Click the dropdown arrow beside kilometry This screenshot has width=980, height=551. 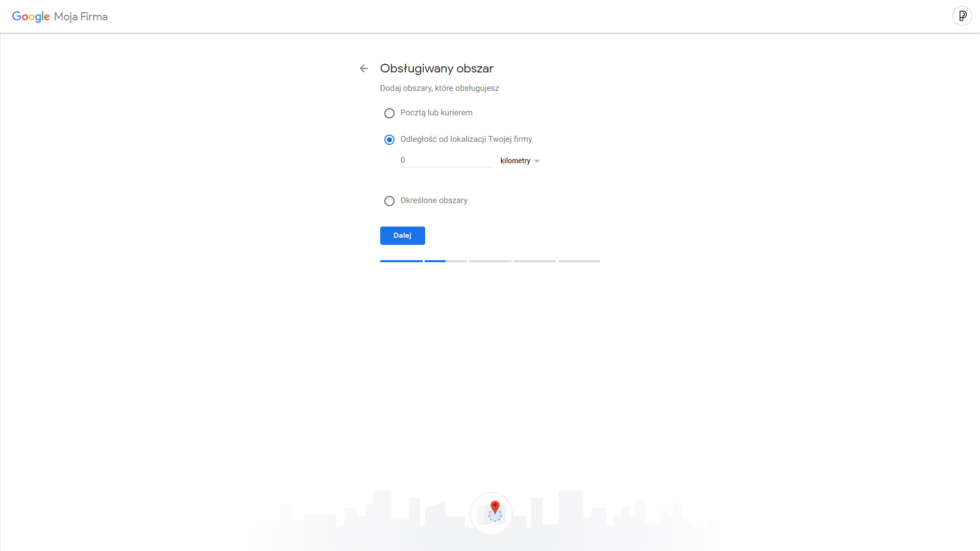click(x=536, y=161)
